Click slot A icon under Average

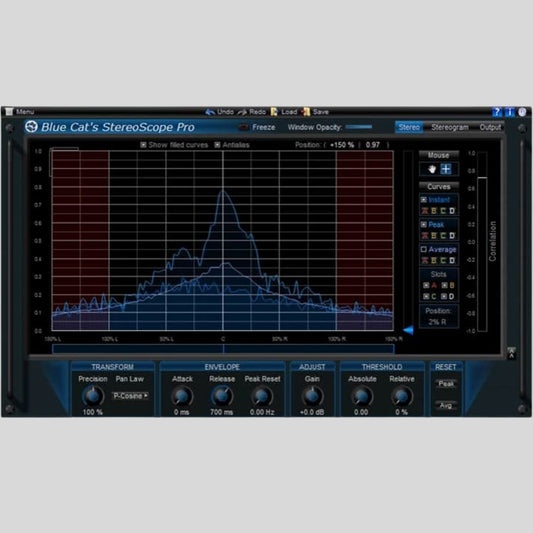tap(425, 260)
